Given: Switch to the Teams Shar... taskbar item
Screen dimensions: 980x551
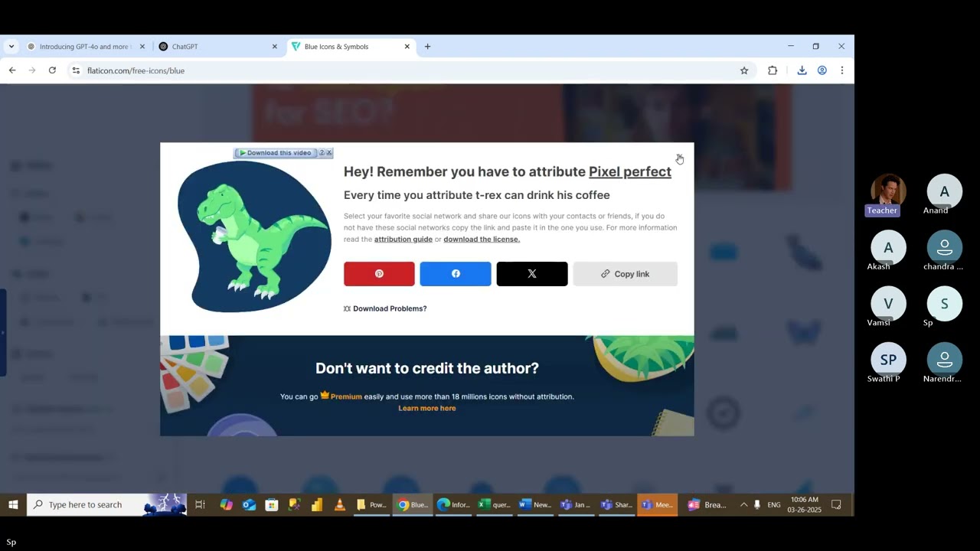Looking at the screenshot, I should tap(617, 505).
